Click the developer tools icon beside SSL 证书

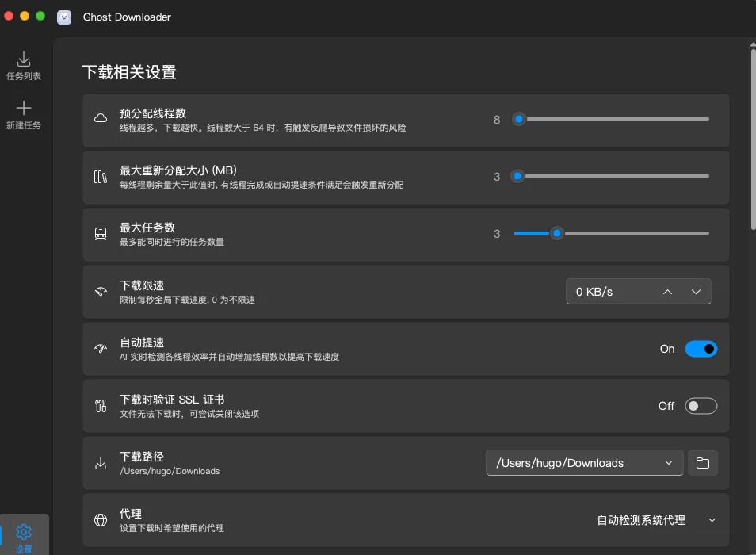101,405
